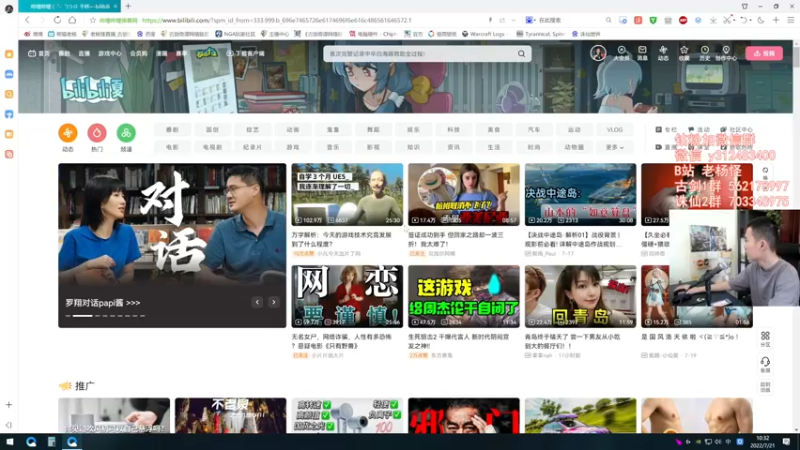Open 万字解析 video title link
Screen dimensions: 800x450
341,239
